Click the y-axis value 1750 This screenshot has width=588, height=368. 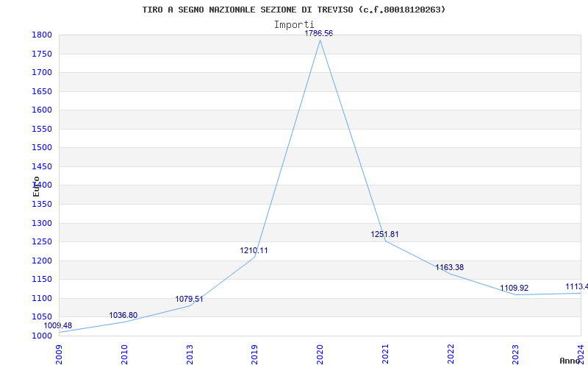[x=42, y=54]
